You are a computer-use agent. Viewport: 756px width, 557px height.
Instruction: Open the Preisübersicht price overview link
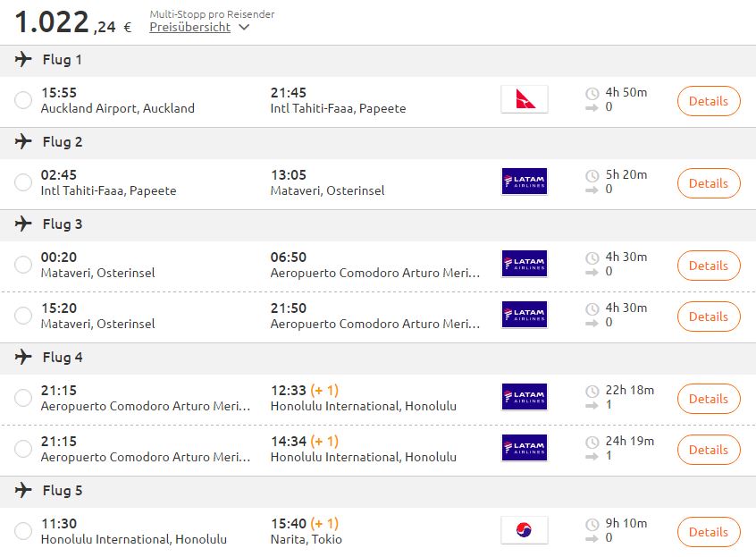click(190, 28)
